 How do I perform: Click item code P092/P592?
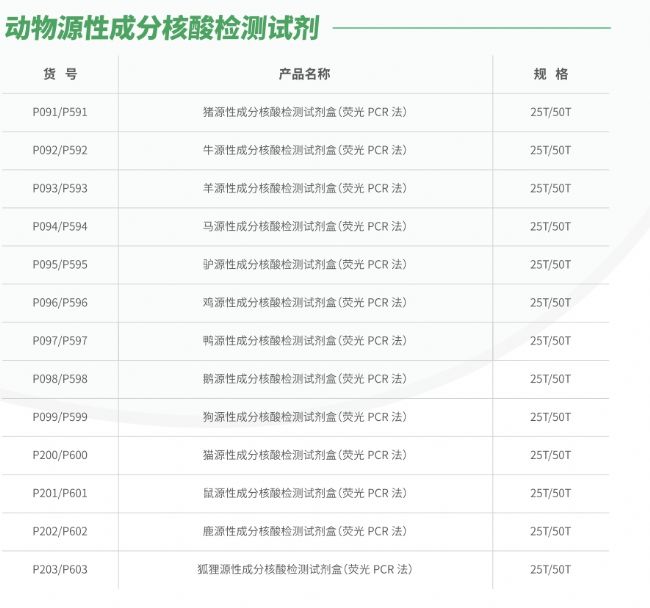coord(60,150)
